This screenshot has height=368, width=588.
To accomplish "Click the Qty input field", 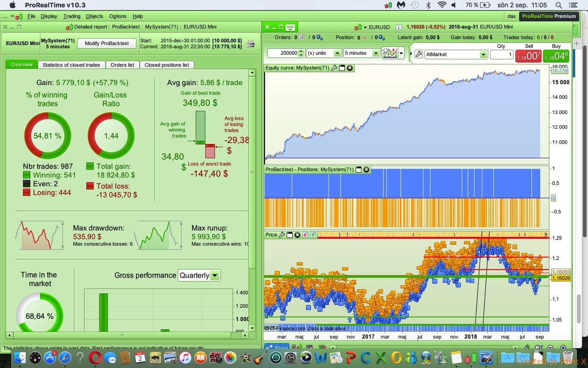I will click(x=502, y=54).
